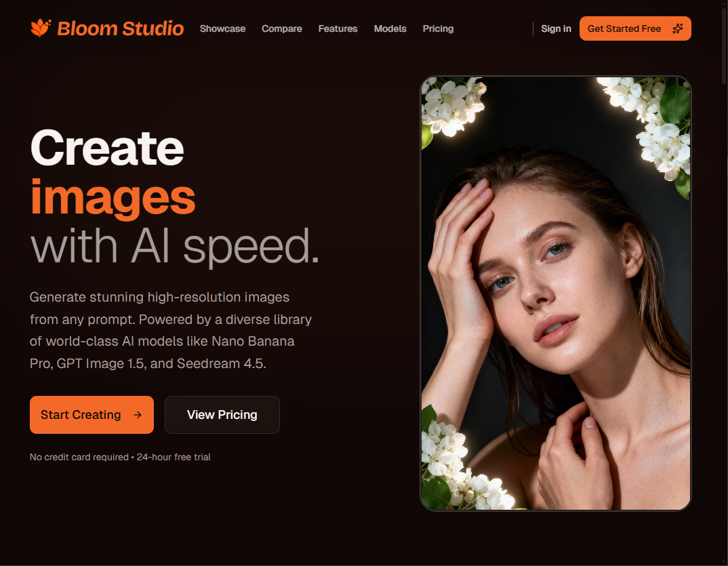This screenshot has height=566, width=728.
Task: Select the Bloom Studio brand wordmark
Action: tap(121, 28)
